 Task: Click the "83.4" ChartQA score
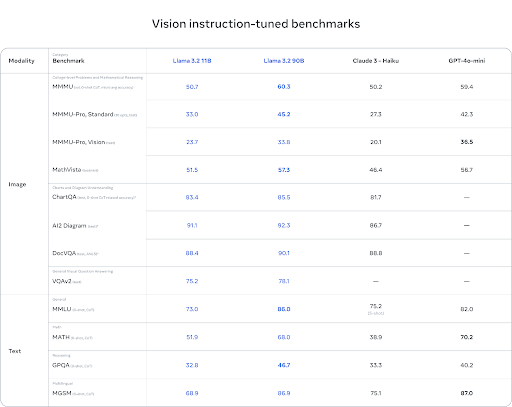(192, 197)
